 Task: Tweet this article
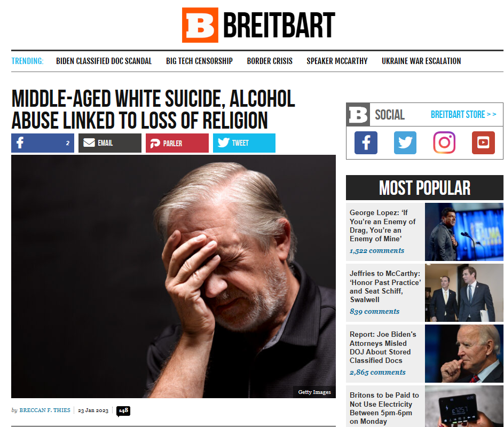pos(245,143)
